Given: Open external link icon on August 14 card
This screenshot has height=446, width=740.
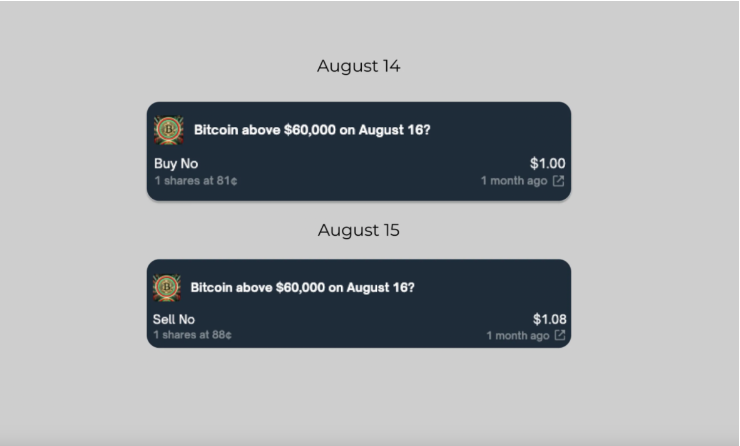Looking at the screenshot, I should coord(558,181).
